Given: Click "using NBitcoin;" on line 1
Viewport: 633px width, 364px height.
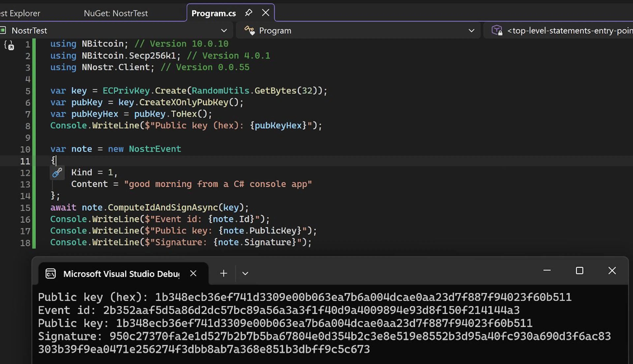Looking at the screenshot, I should tap(89, 44).
